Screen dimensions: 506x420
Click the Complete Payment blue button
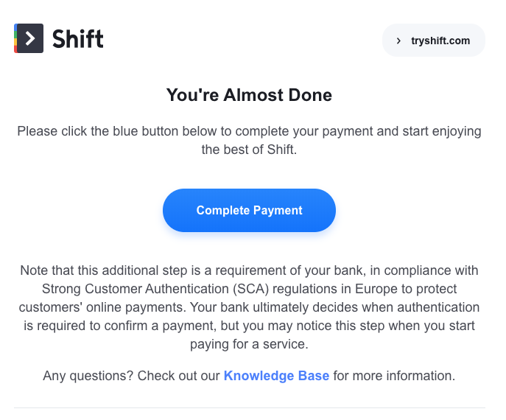pos(249,210)
